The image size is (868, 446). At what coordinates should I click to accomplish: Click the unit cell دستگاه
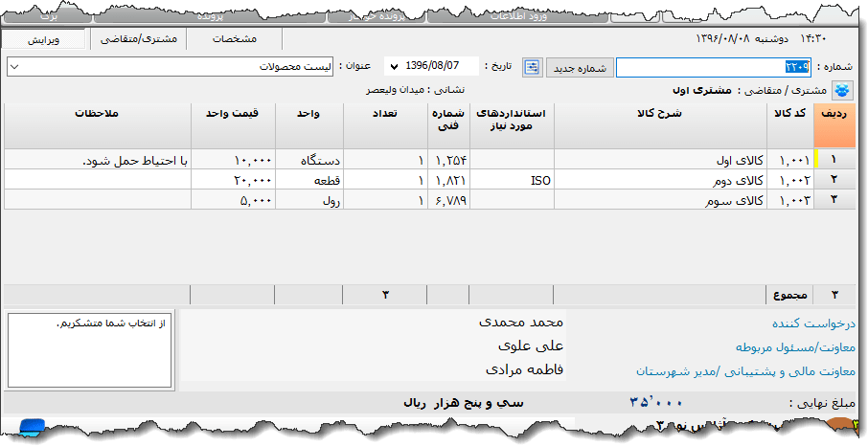[x=308, y=160]
